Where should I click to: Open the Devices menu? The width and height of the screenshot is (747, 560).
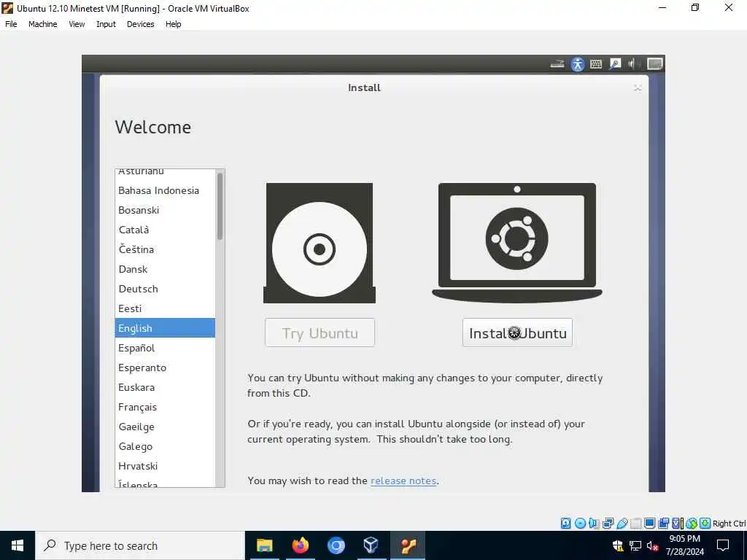click(141, 24)
